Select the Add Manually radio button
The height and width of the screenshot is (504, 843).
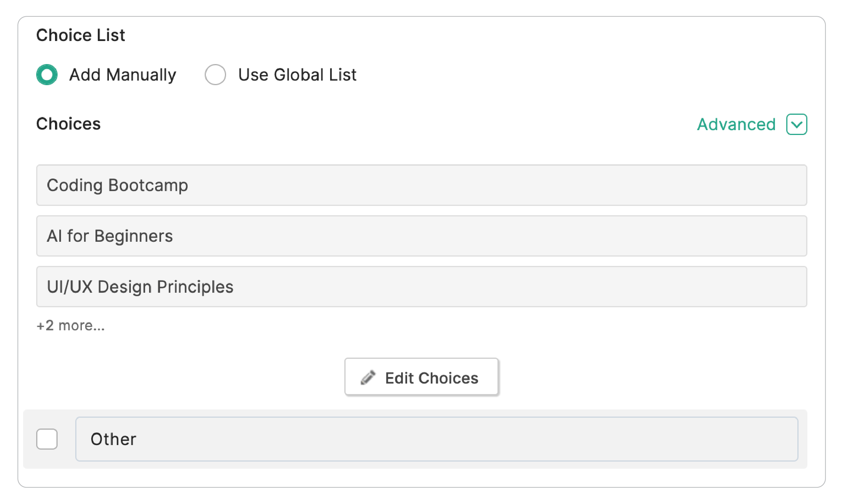tap(47, 74)
